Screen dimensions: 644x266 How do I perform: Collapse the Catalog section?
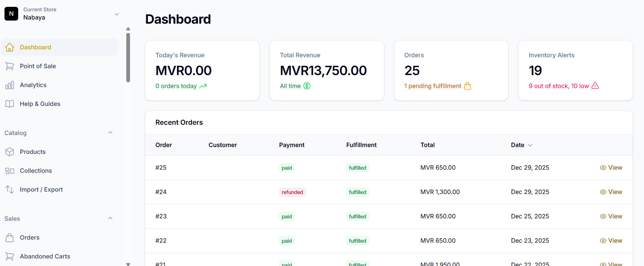point(110,133)
